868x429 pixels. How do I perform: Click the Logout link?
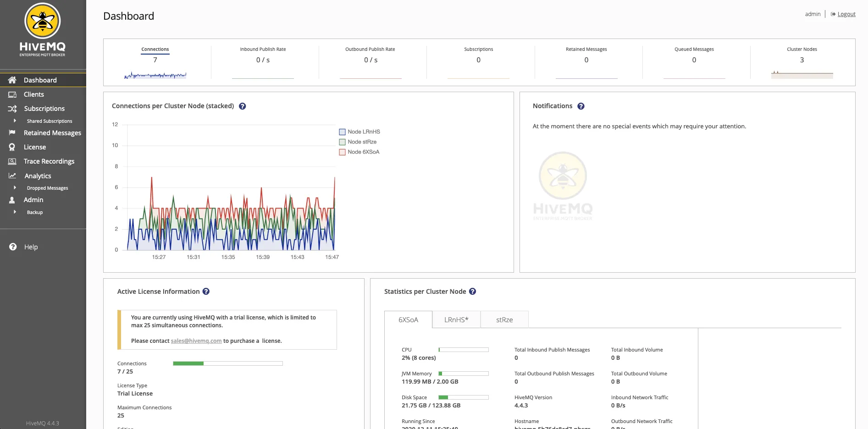click(846, 14)
